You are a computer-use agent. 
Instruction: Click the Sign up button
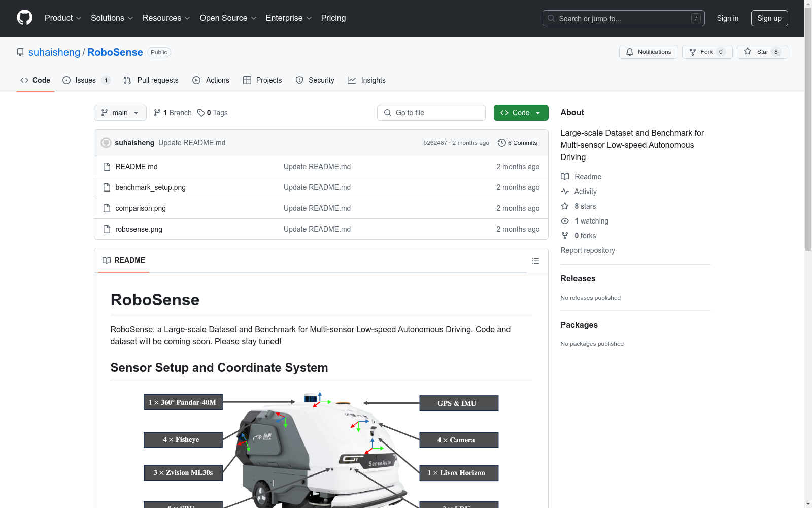769,18
